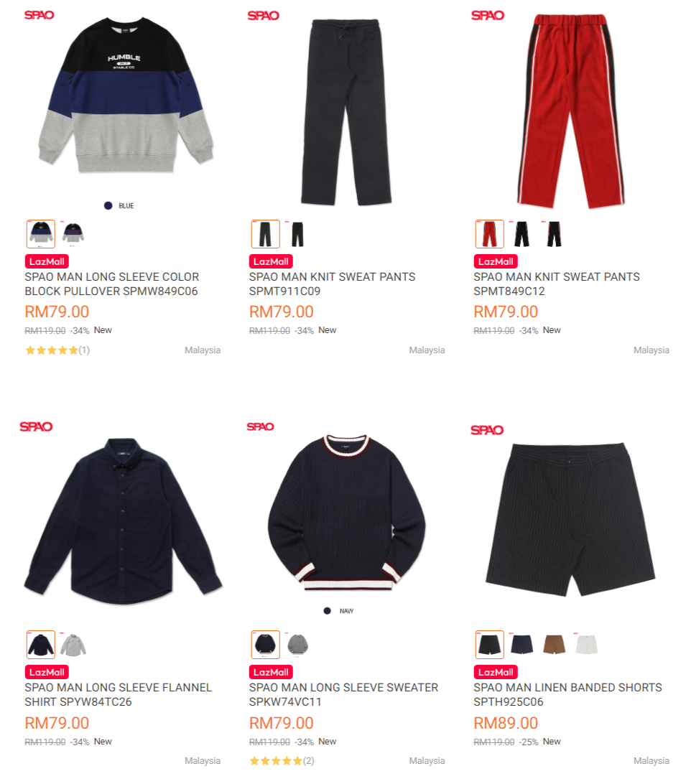
Task: Select the navy linen shorts variant thumbnail
Action: click(x=522, y=645)
